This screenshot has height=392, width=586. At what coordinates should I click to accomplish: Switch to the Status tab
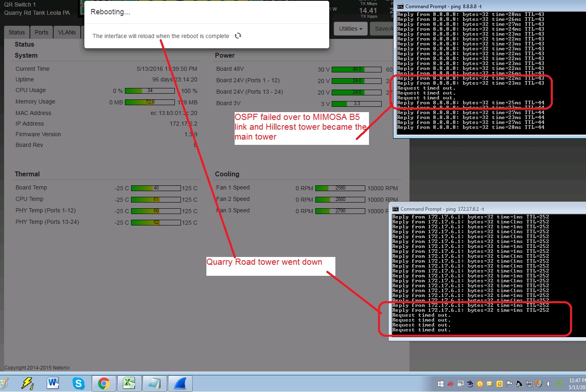pos(17,32)
